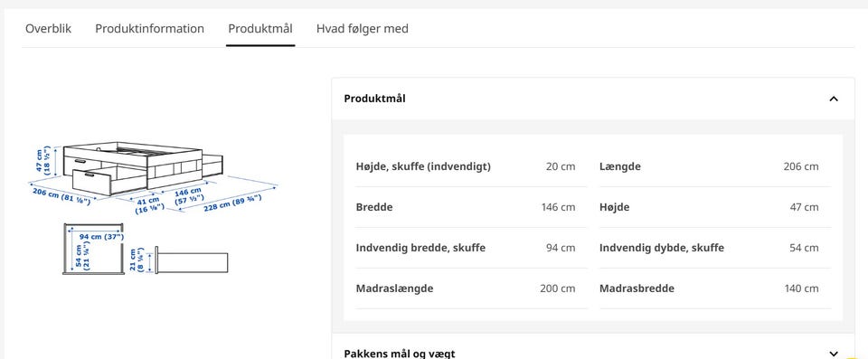Click the Produktmål accordion heading
The width and height of the screenshot is (868, 359).
374,99
